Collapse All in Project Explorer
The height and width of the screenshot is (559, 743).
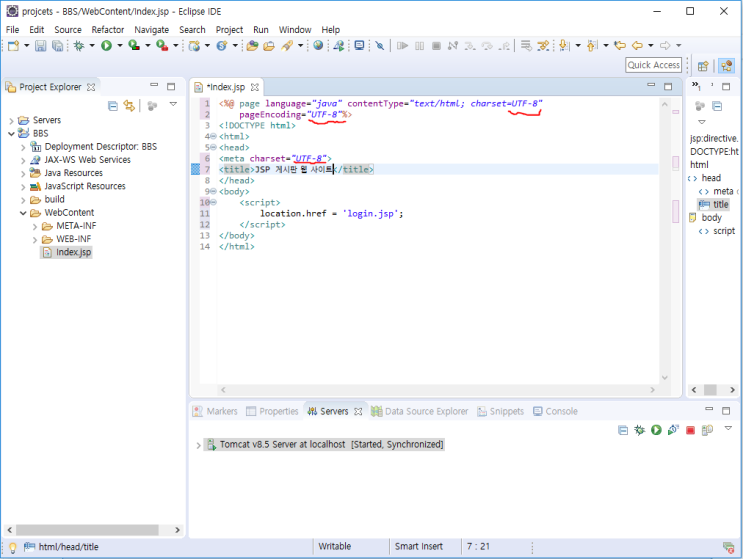[x=113, y=106]
